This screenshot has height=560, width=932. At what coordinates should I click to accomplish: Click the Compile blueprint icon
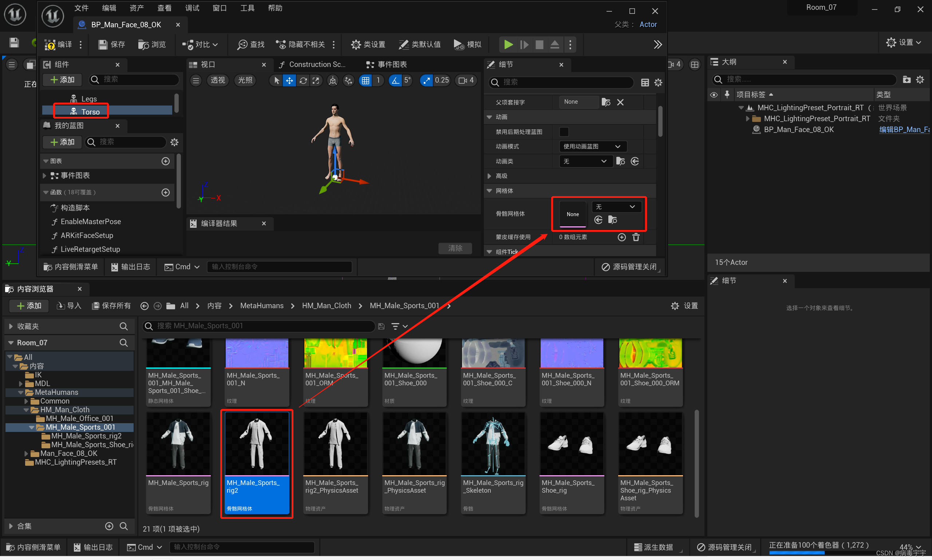50,45
